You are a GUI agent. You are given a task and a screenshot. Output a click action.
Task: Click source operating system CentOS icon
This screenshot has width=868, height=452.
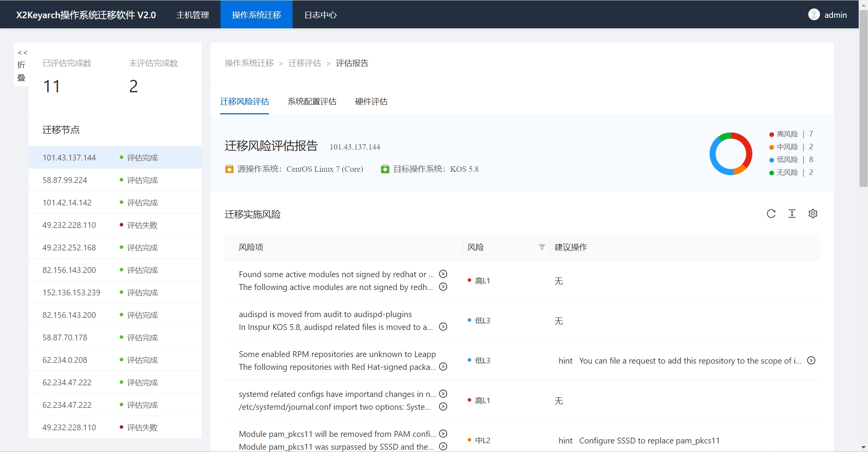point(229,169)
